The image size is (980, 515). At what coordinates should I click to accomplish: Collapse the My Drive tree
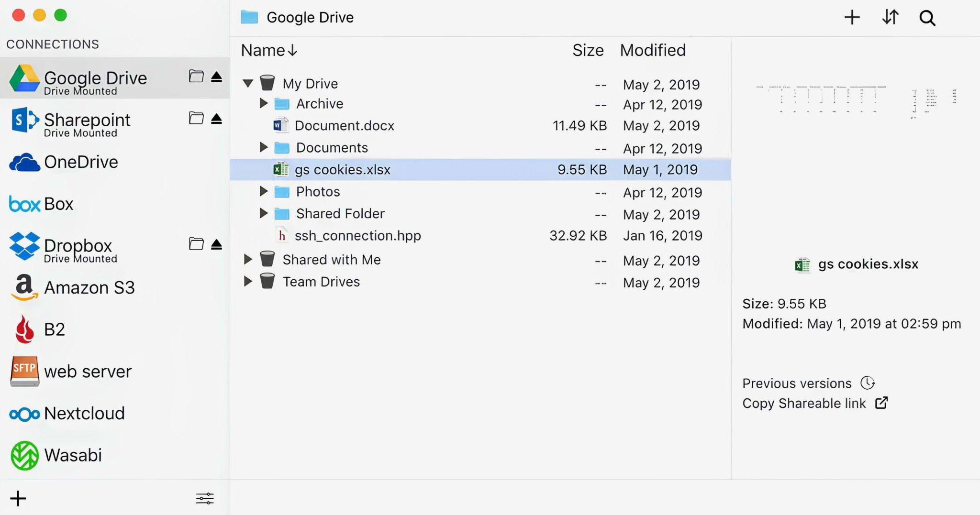[x=248, y=83]
